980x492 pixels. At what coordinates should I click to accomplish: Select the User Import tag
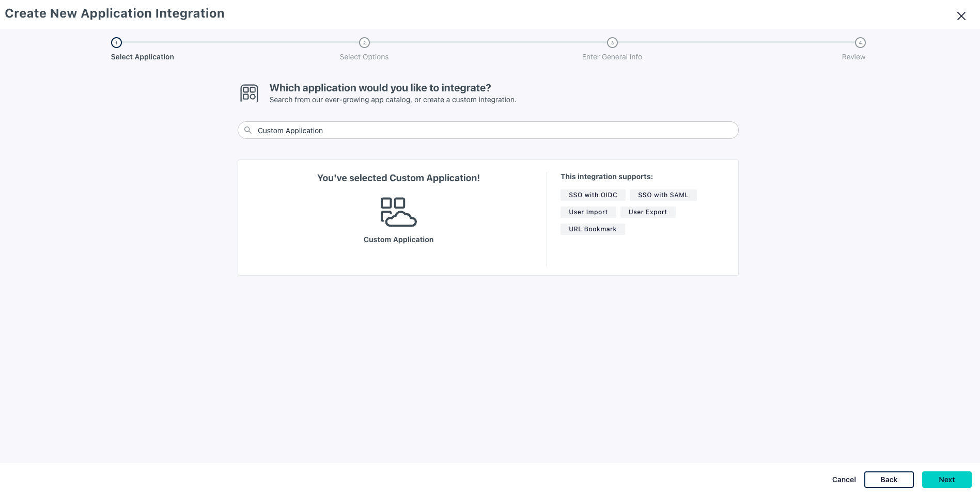click(588, 212)
